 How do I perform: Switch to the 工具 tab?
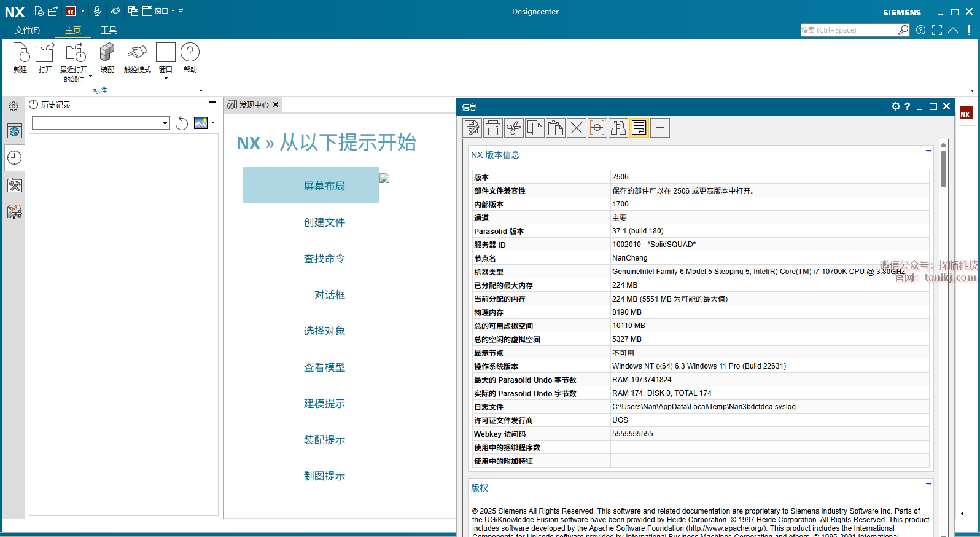tap(109, 30)
